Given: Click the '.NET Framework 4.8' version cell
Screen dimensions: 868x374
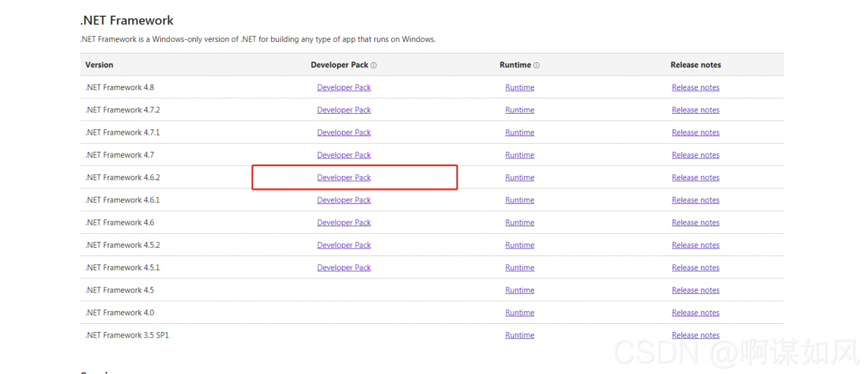Looking at the screenshot, I should (x=119, y=87).
